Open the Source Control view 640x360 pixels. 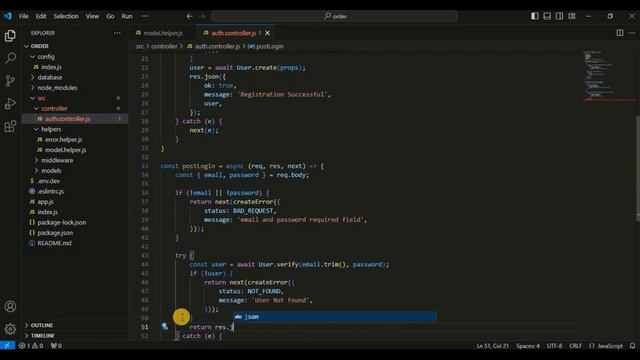click(10, 80)
